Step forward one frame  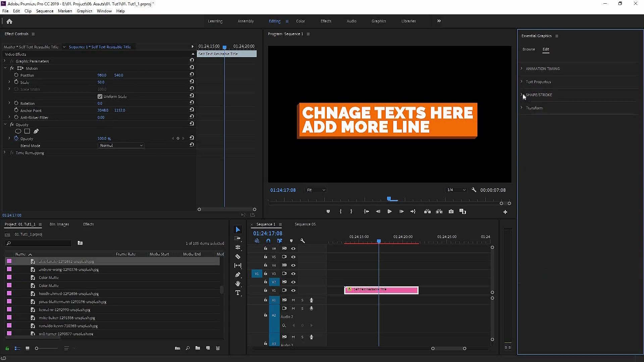point(401,212)
